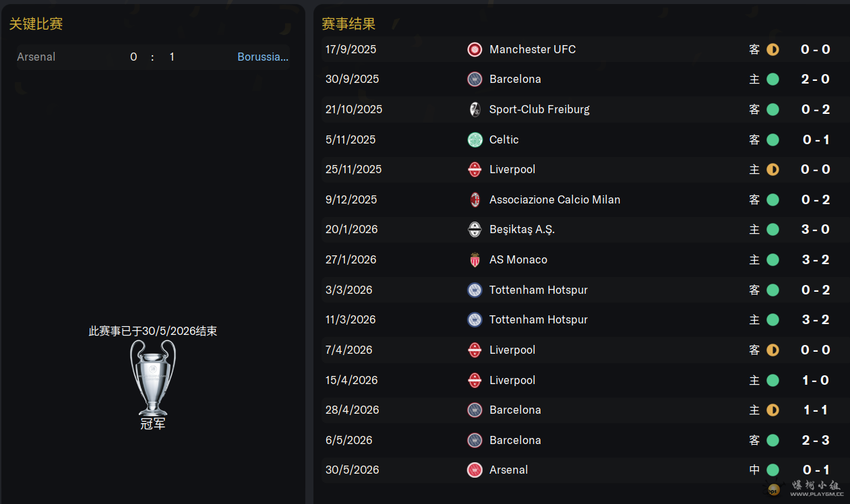
Task: Click the draw indicator for Manchester UFC match
Action: (772, 49)
